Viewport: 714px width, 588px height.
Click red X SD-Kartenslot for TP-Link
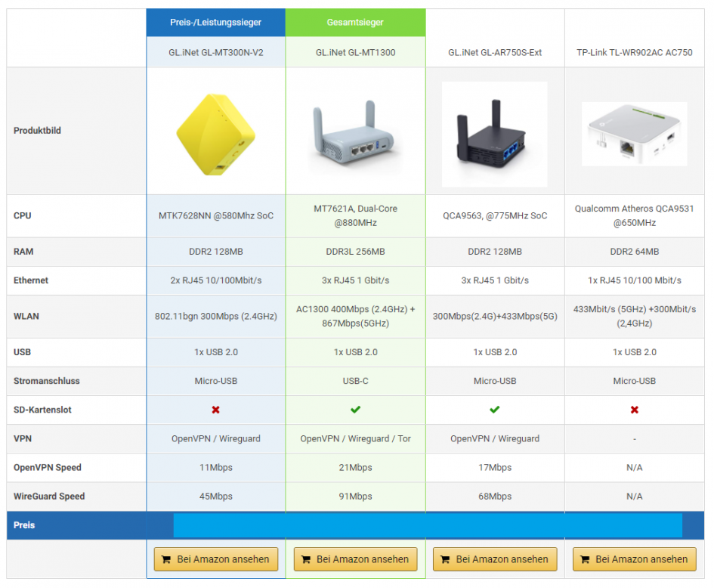click(634, 410)
